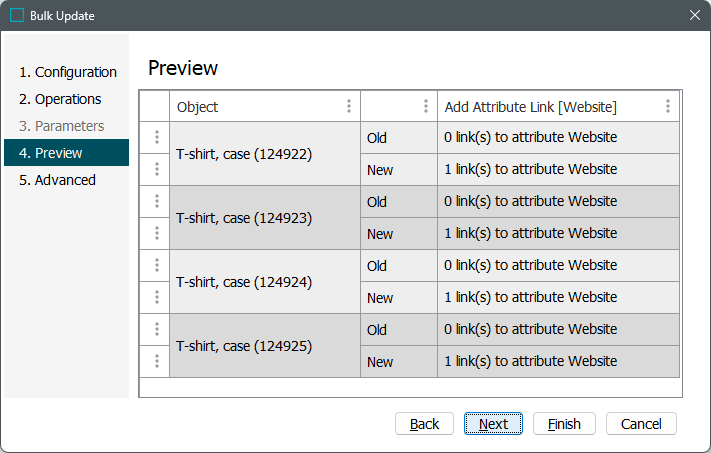Click row menu dots for 124924 New row
Screen dimensions: 711x453
(x=156, y=298)
